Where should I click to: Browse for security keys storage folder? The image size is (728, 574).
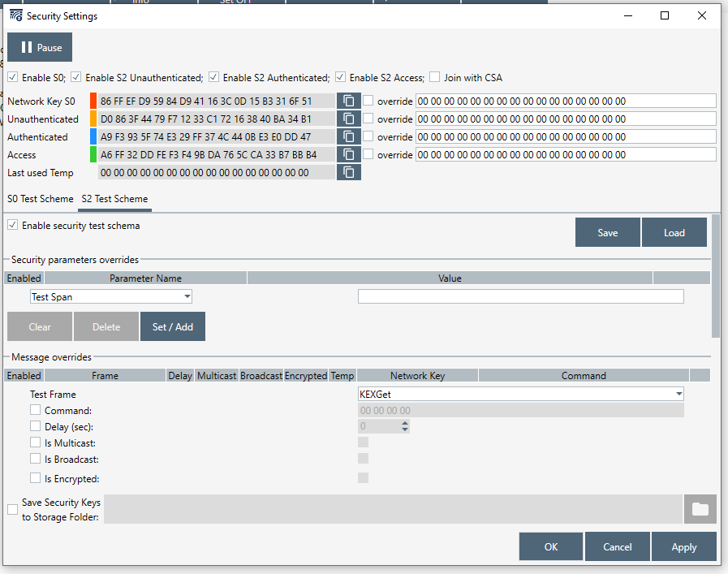pyautogui.click(x=700, y=509)
